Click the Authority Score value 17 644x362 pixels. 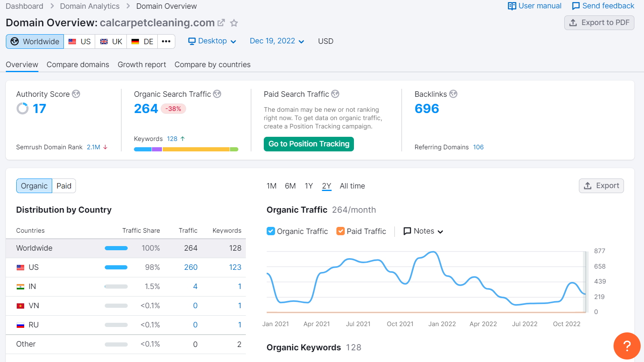40,108
